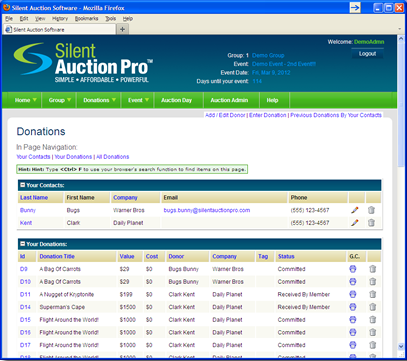Jump to All Donations in page navigation

(112, 157)
